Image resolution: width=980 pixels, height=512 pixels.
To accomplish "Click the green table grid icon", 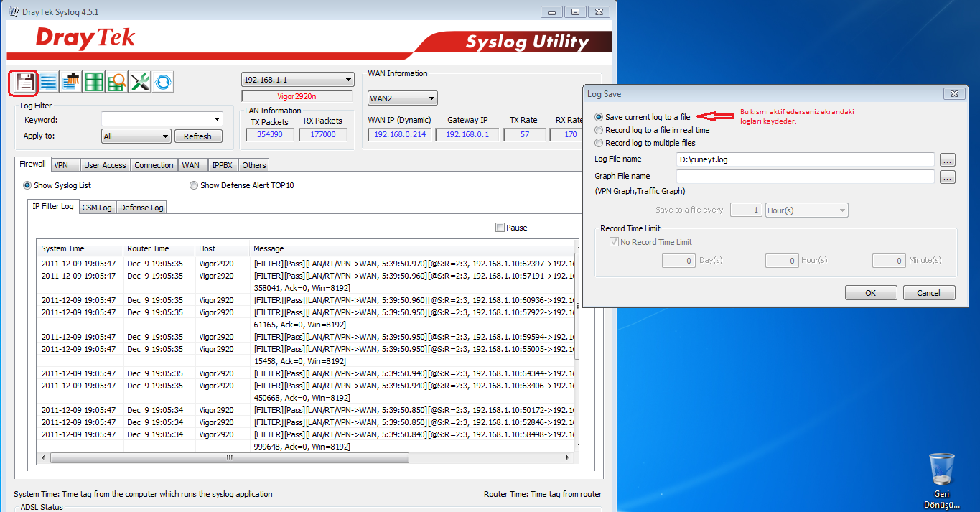I will (x=94, y=83).
